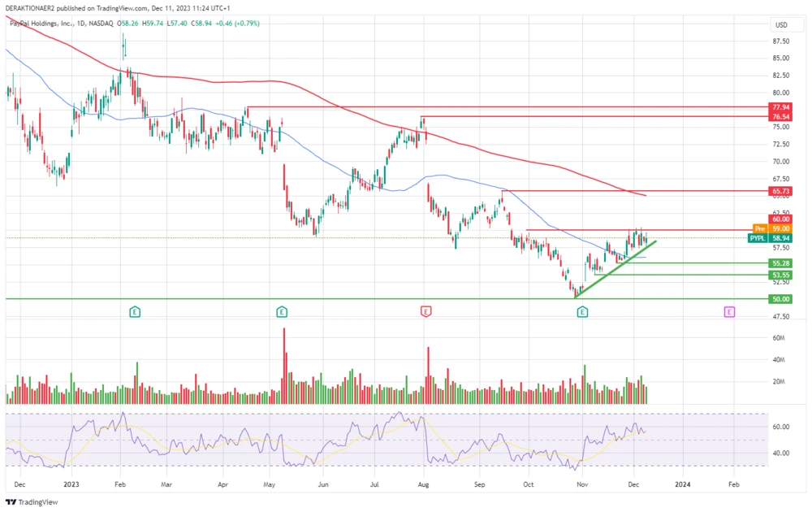Click the red earnings E marker below August
The image size is (812, 512).
[x=426, y=311]
